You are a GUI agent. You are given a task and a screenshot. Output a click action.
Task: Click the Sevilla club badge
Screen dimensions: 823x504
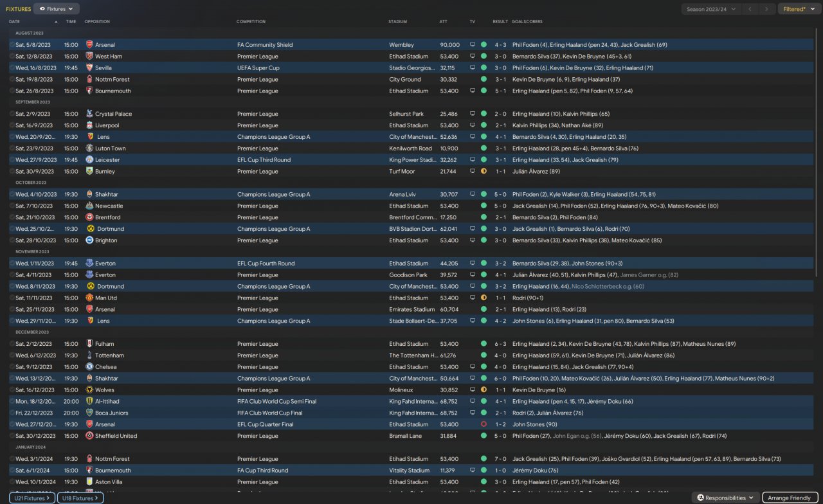(89, 68)
